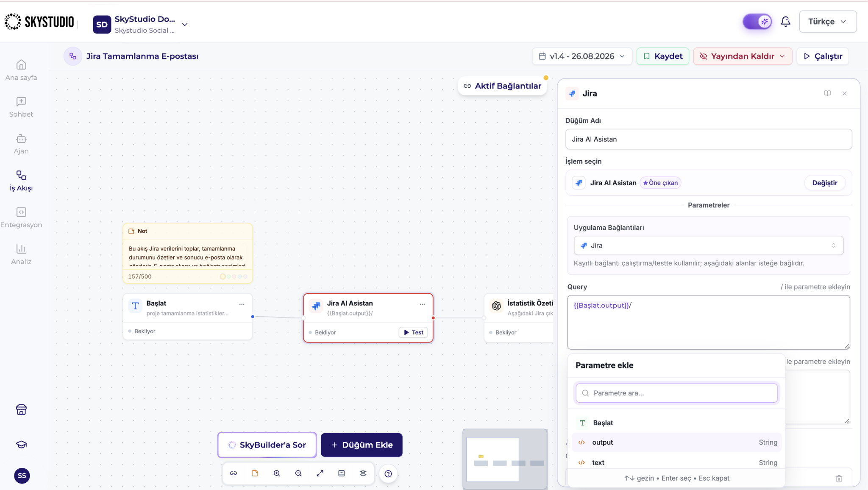Pick the pink note color swatch
Screen dimensions: 868x490
point(234,276)
